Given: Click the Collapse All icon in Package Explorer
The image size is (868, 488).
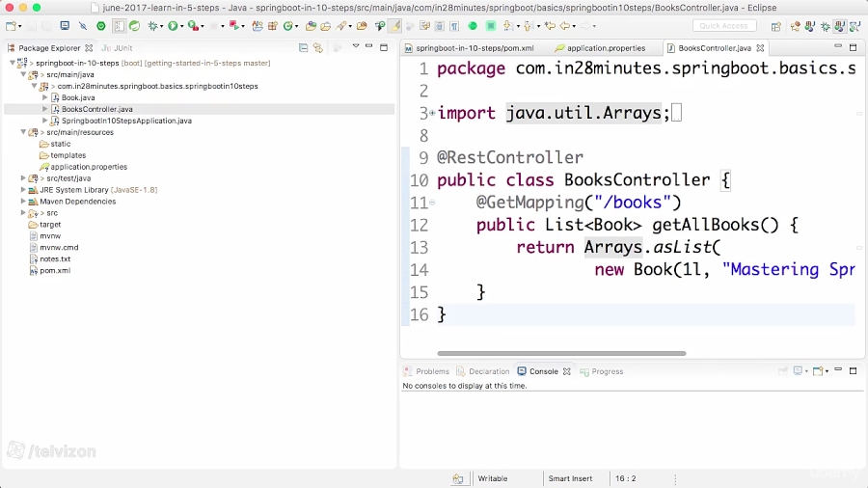Looking at the screenshot, I should click(304, 48).
